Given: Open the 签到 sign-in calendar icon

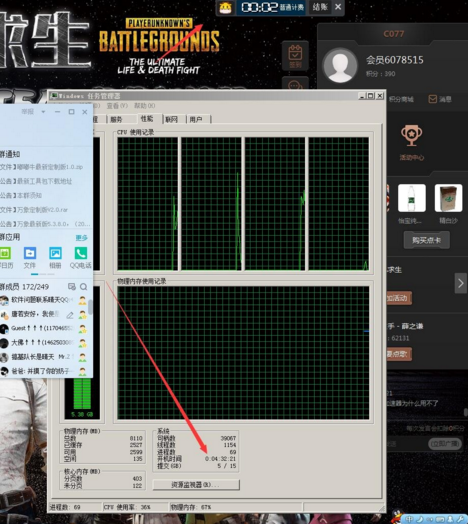Looking at the screenshot, I should 295,56.
